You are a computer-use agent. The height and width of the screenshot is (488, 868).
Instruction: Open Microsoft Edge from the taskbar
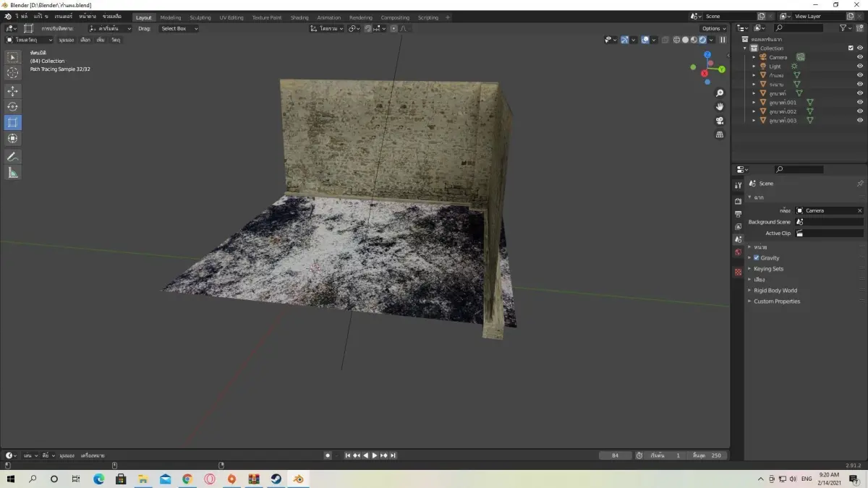(x=99, y=479)
